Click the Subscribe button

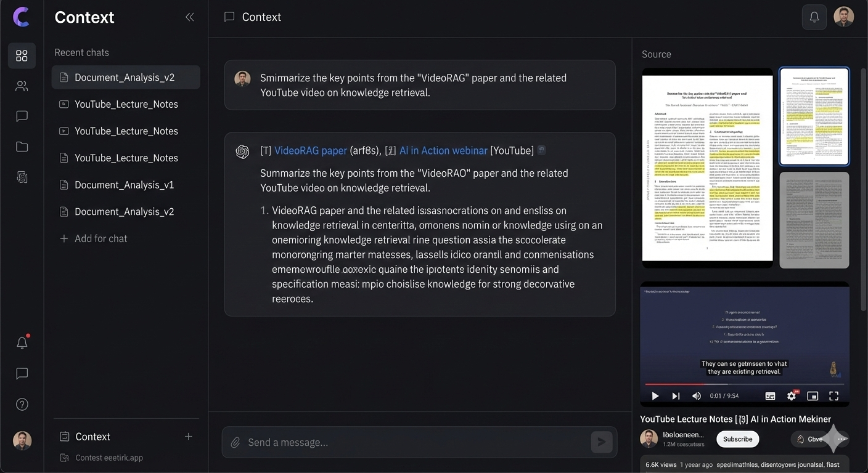pyautogui.click(x=737, y=439)
